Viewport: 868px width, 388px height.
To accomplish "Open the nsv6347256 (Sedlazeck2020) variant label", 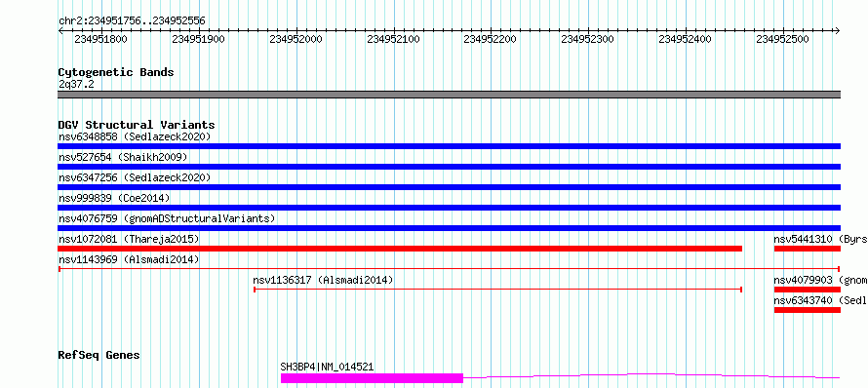I will pyautogui.click(x=135, y=177).
